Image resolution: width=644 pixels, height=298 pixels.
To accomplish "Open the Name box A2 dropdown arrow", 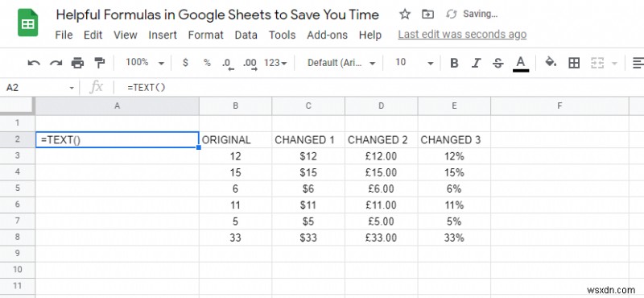I will 72,88.
